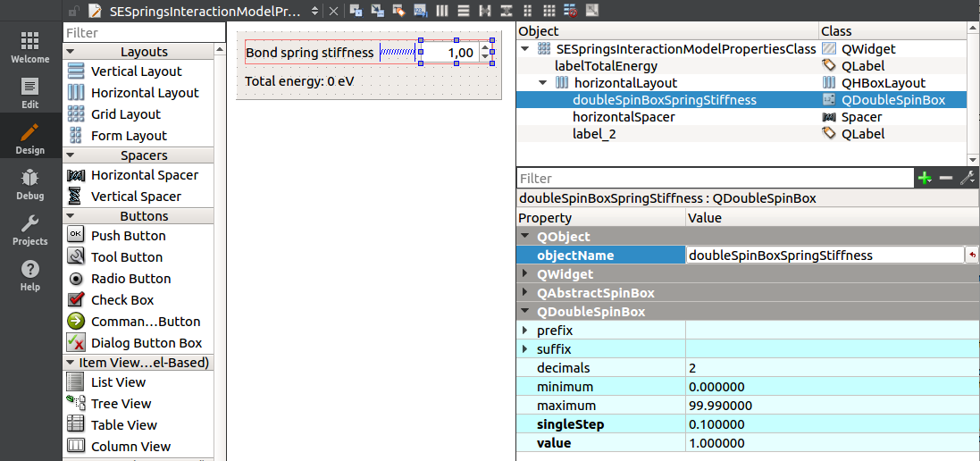Screen dimensions: 980x461
Task: Select labelTotalEnergy in the object tree
Action: point(606,66)
